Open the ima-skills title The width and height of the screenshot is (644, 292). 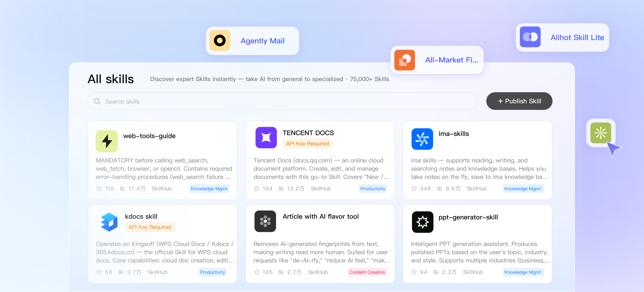coord(454,134)
